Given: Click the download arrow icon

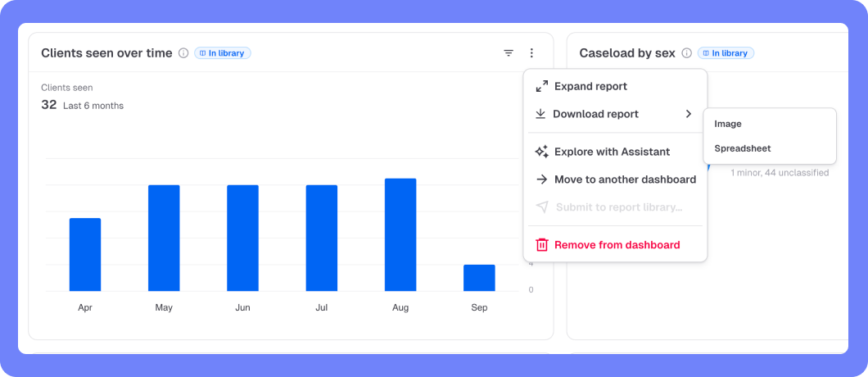Looking at the screenshot, I should [540, 114].
